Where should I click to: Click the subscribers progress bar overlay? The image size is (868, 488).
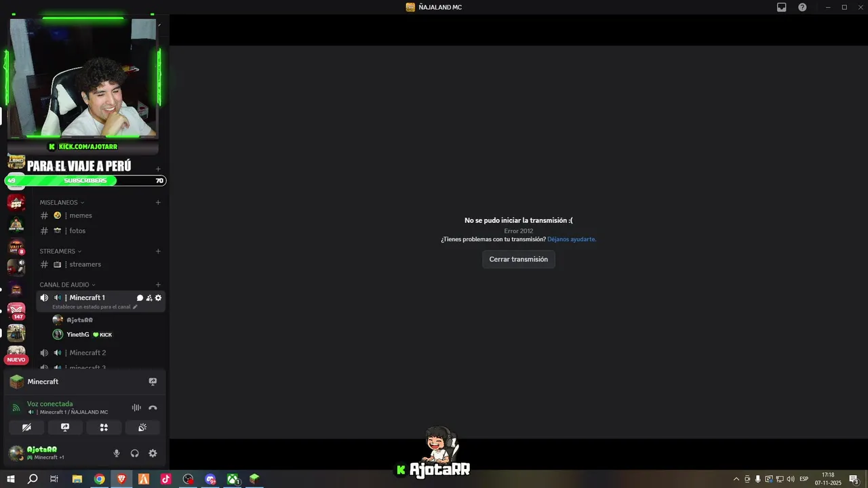point(85,181)
